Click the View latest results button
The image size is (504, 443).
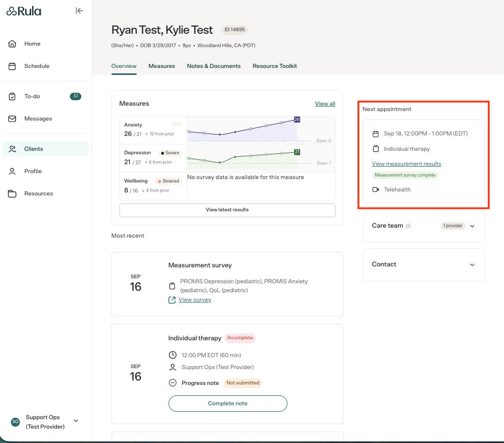(x=227, y=210)
